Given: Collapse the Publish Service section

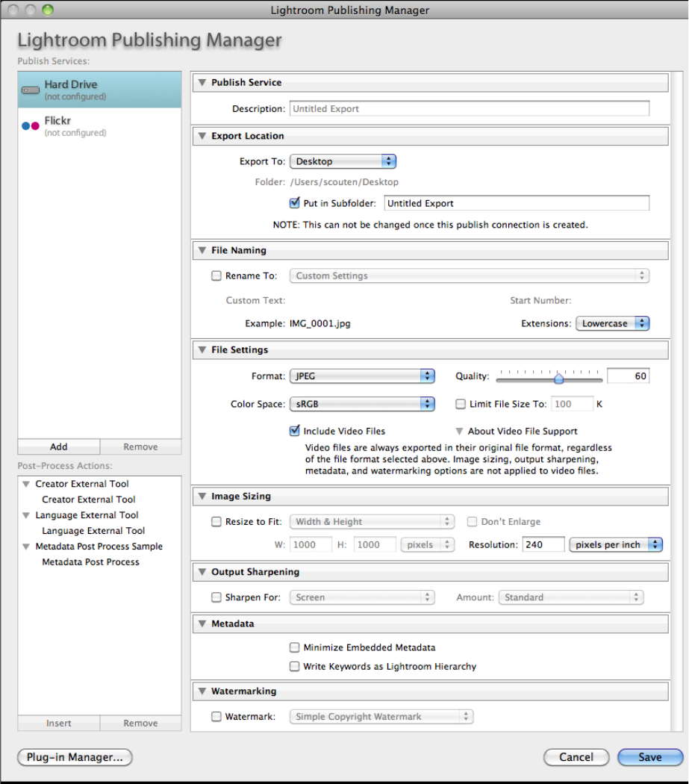Looking at the screenshot, I should [202, 82].
